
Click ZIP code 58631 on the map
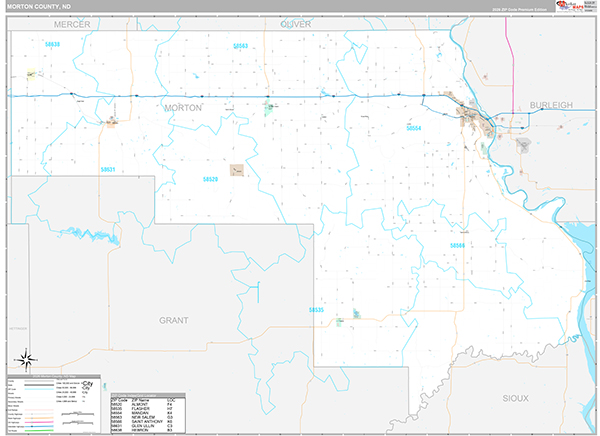[x=108, y=170]
